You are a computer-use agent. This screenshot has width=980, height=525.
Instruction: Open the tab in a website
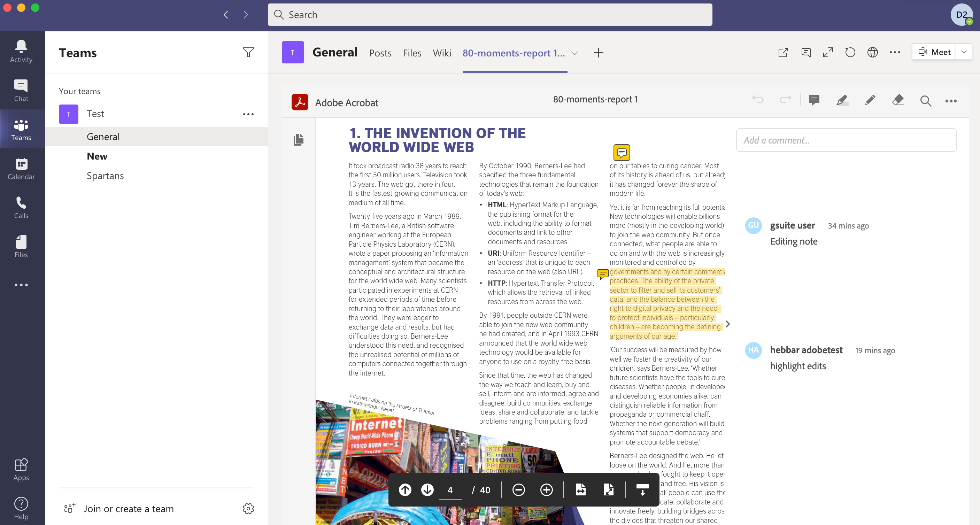pyautogui.click(x=872, y=52)
